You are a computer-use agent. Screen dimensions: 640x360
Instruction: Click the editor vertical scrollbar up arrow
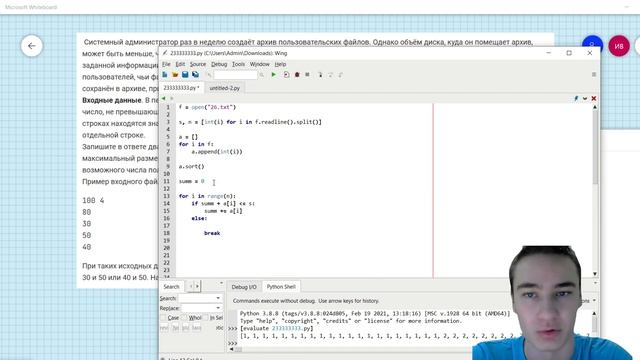click(x=595, y=107)
